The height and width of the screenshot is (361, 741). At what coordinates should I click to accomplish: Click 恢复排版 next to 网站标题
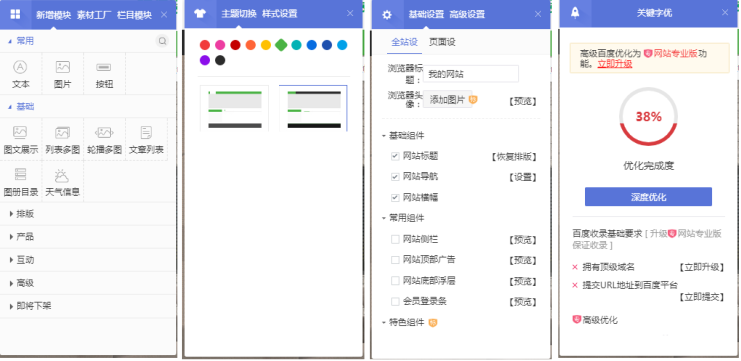point(514,157)
